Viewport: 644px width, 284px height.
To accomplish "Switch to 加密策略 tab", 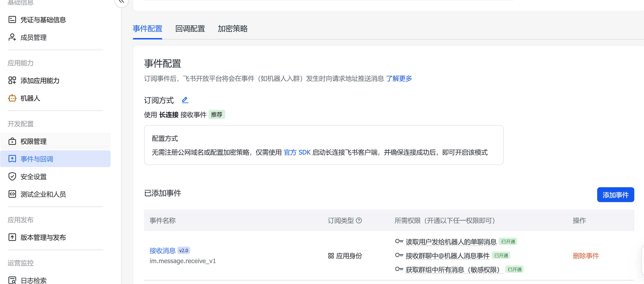I will (x=233, y=29).
